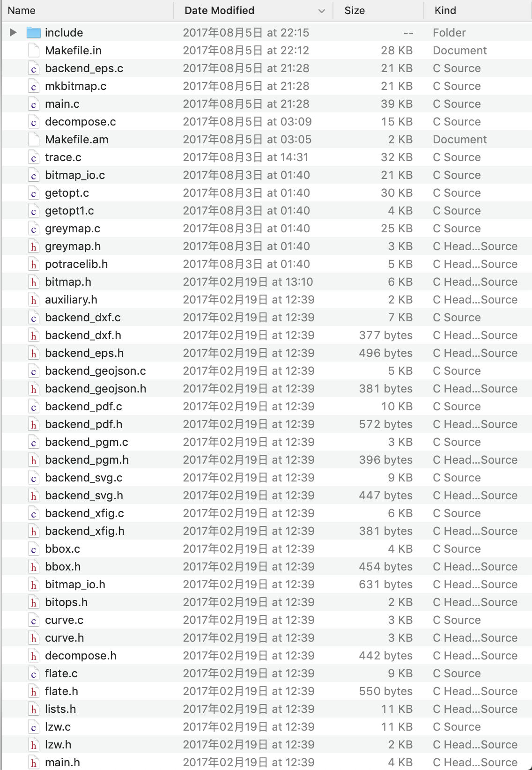Select the file name backend_xfig.h
Viewport: 532px width, 770px height.
point(85,531)
